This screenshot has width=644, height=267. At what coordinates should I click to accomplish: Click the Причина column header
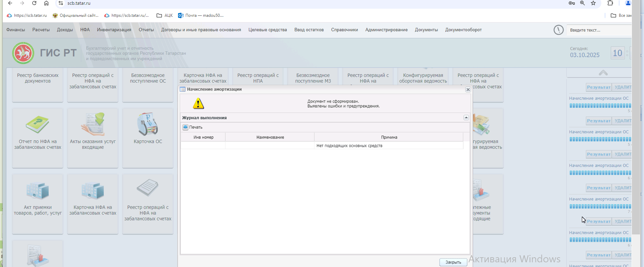(x=389, y=137)
